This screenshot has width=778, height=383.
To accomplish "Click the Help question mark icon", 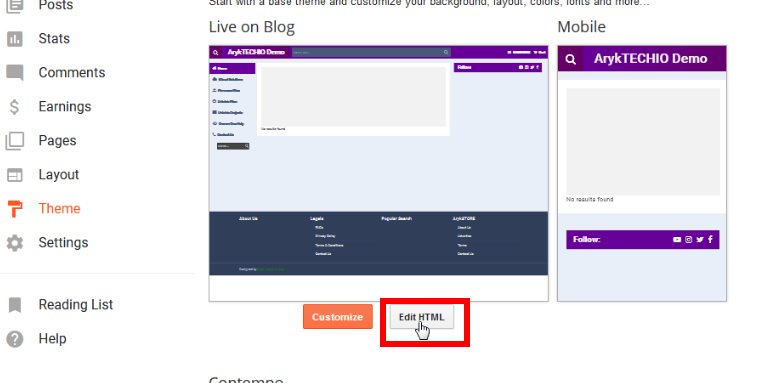I will click(x=15, y=339).
